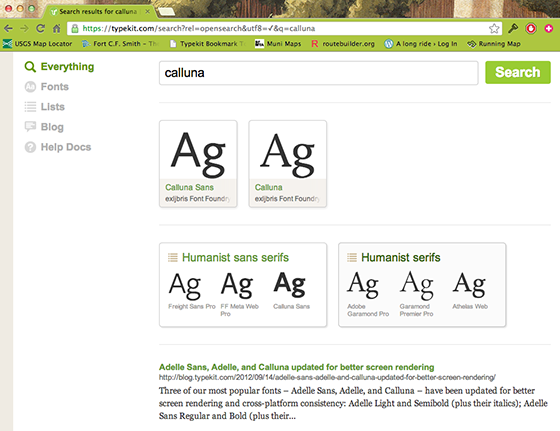This screenshot has width=560, height=431.
Task: Select Help Docs search filter
Action: click(x=58, y=147)
